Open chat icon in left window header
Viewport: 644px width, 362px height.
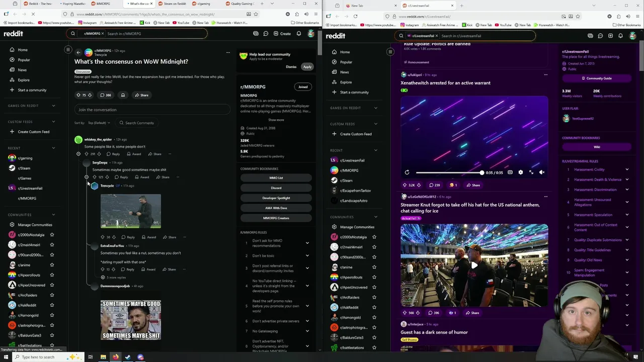[266, 34]
